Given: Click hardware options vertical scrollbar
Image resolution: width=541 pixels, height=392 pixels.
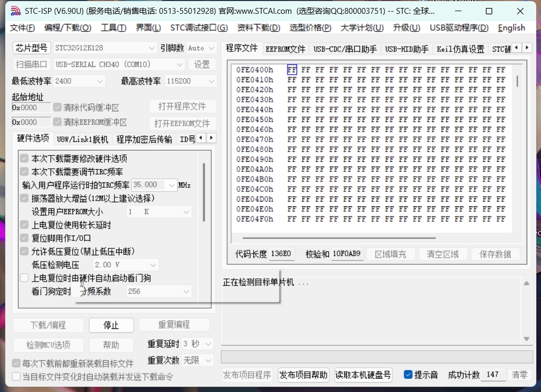Looking at the screenshot, I should coord(204,192).
